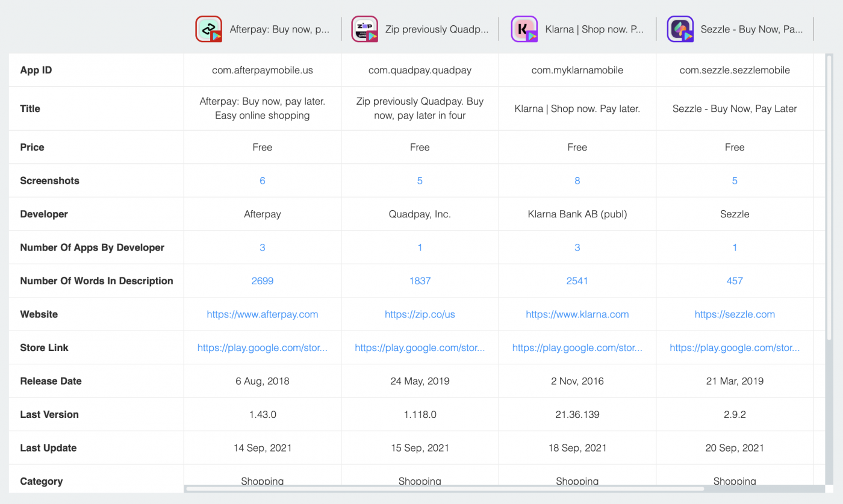843x504 pixels.
Task: Open the sezzle.com website link
Action: (735, 314)
